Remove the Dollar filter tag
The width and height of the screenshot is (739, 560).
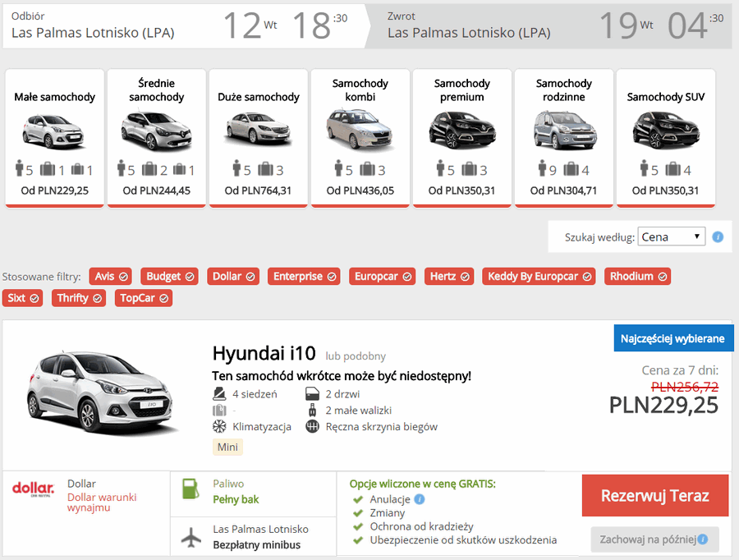pos(233,276)
